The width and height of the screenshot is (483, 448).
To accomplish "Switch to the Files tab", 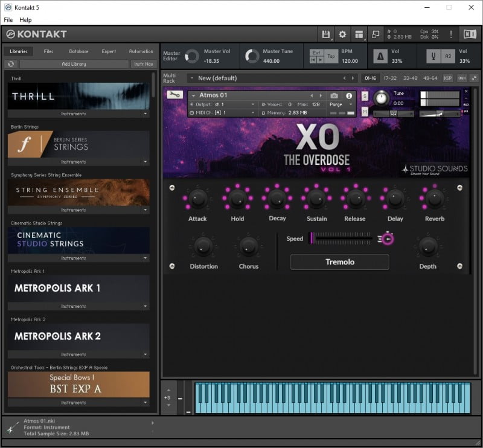I will click(x=48, y=51).
